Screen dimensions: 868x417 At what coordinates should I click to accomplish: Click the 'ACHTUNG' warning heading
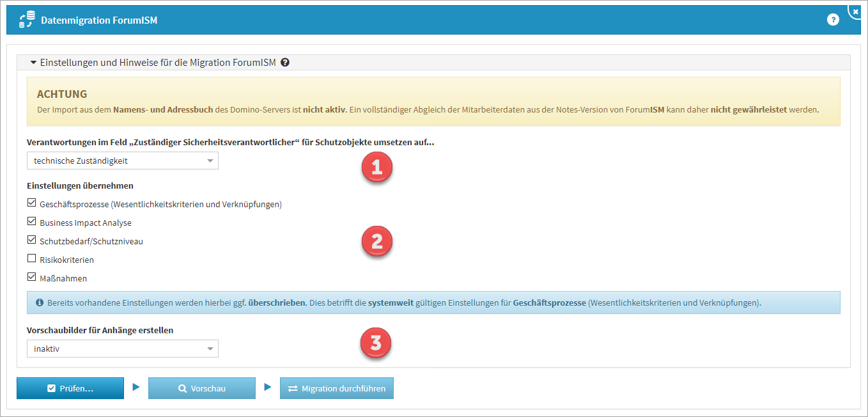tap(62, 95)
